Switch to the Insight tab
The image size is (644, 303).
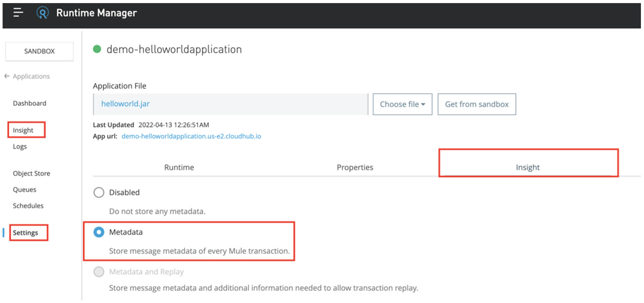tap(528, 167)
